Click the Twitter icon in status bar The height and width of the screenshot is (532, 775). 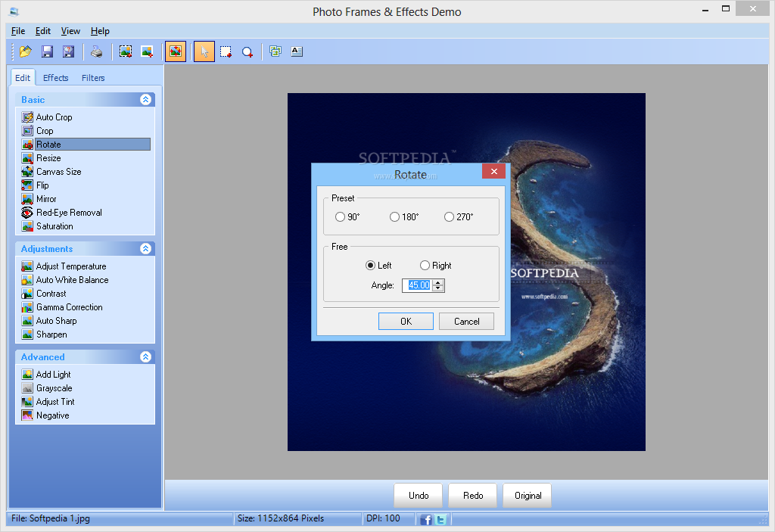point(440,519)
